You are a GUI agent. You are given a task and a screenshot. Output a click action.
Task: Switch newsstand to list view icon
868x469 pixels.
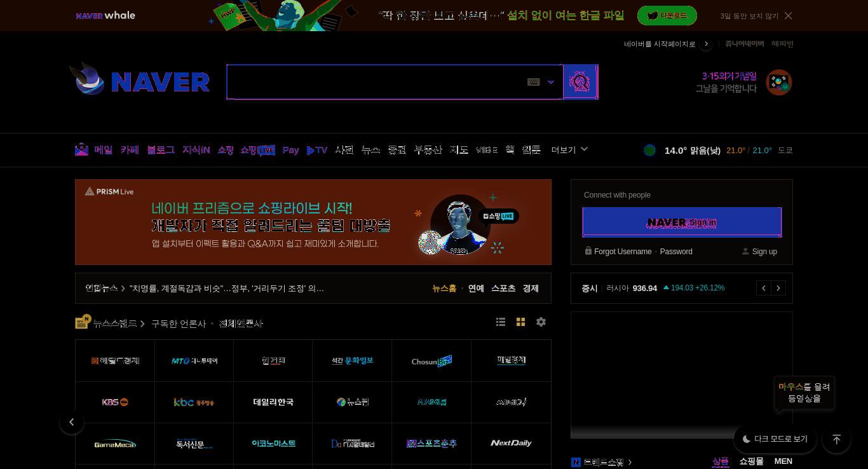pyautogui.click(x=501, y=322)
